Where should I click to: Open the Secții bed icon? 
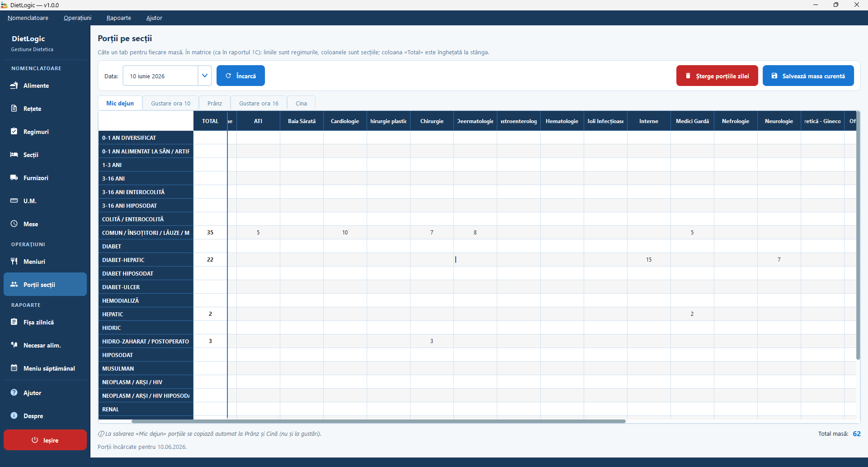[x=14, y=154]
